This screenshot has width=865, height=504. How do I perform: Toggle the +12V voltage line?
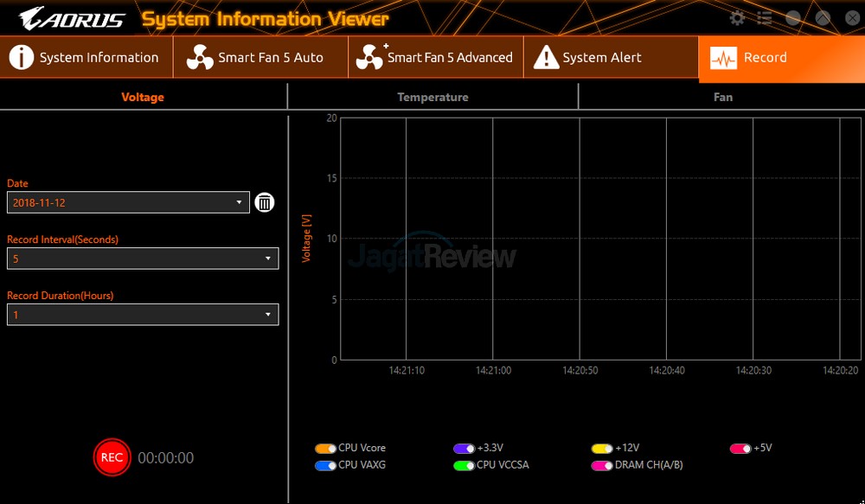pyautogui.click(x=602, y=449)
